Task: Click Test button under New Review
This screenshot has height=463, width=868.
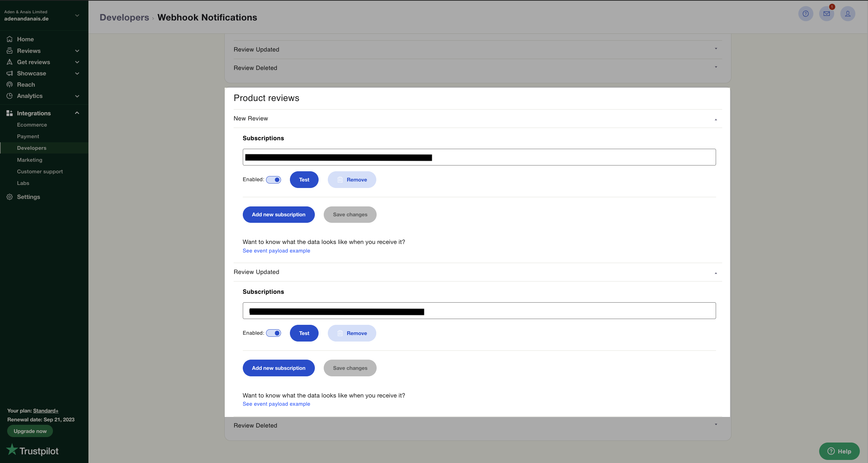Action: (x=304, y=180)
